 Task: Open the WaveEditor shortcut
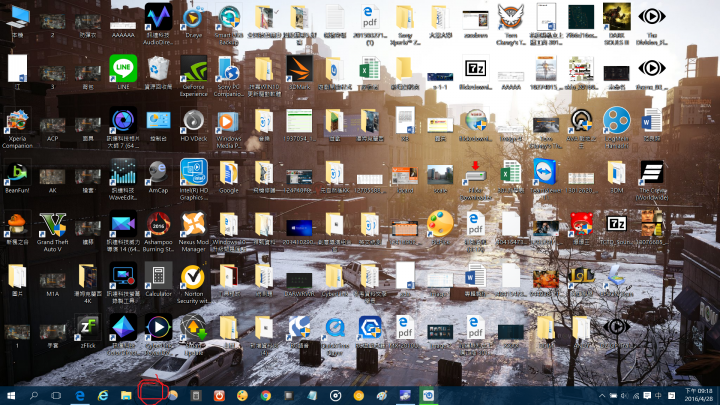point(123,180)
